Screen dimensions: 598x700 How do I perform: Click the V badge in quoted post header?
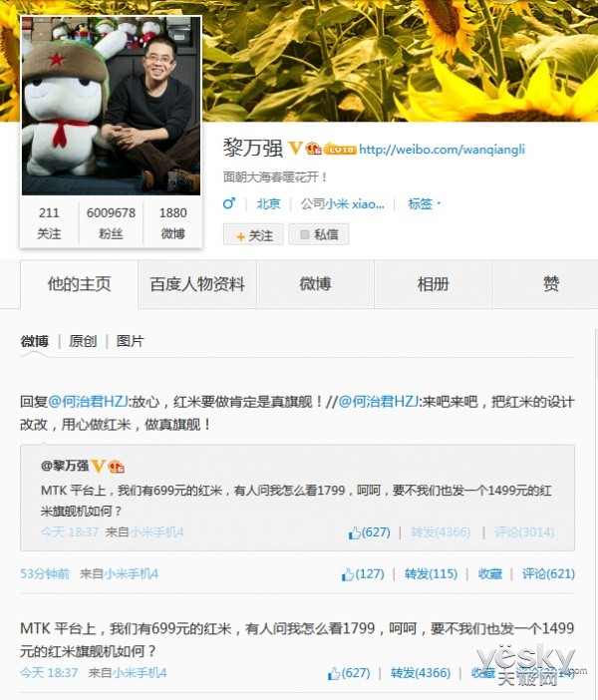[99, 466]
